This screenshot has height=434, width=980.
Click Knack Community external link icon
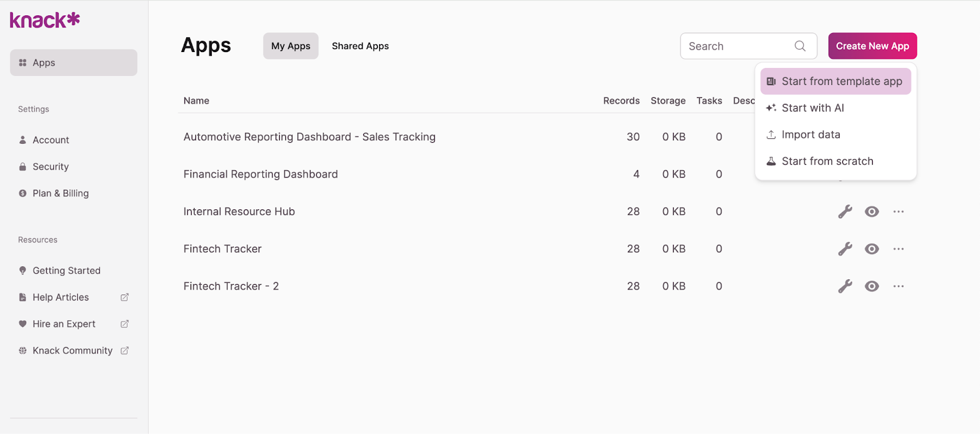point(125,351)
